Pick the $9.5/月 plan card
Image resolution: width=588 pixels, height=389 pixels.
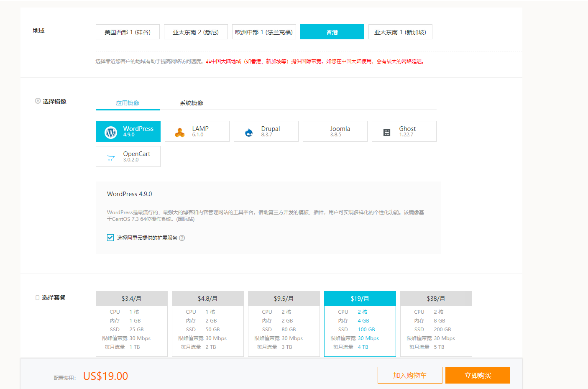pyautogui.click(x=284, y=324)
